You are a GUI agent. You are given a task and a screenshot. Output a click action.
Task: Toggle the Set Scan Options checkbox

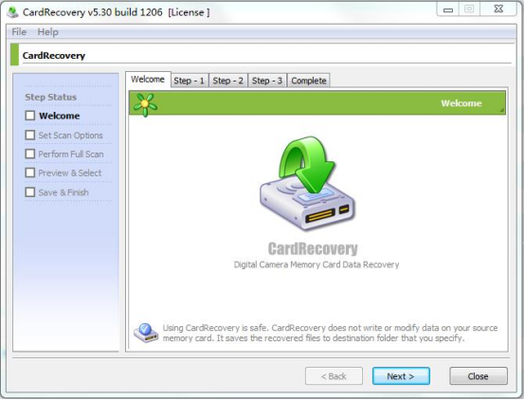[30, 135]
